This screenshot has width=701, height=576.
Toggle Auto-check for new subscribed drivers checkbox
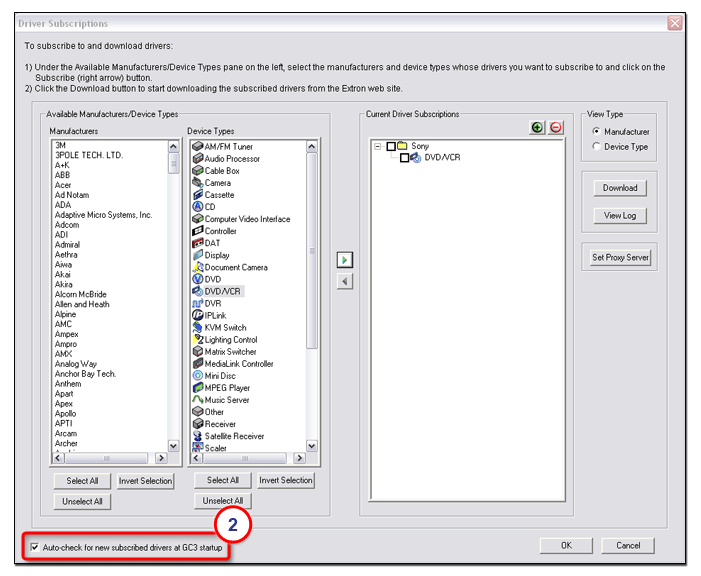[x=36, y=548]
